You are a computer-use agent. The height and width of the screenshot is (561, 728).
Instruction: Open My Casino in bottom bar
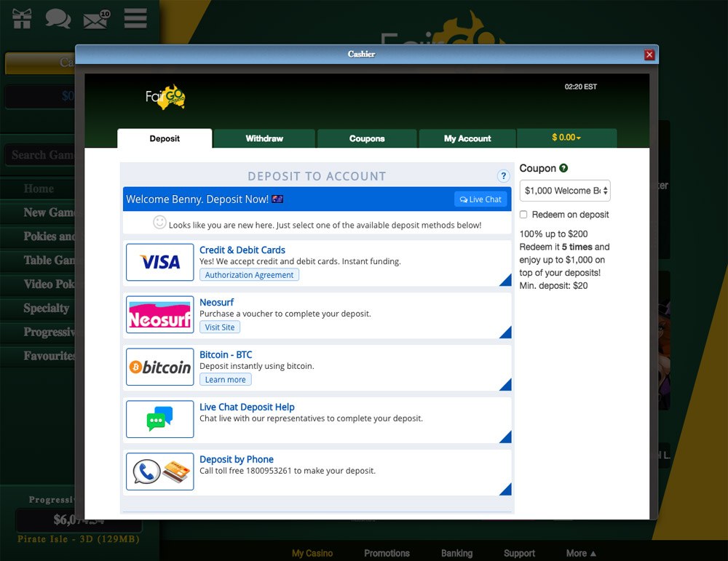312,553
